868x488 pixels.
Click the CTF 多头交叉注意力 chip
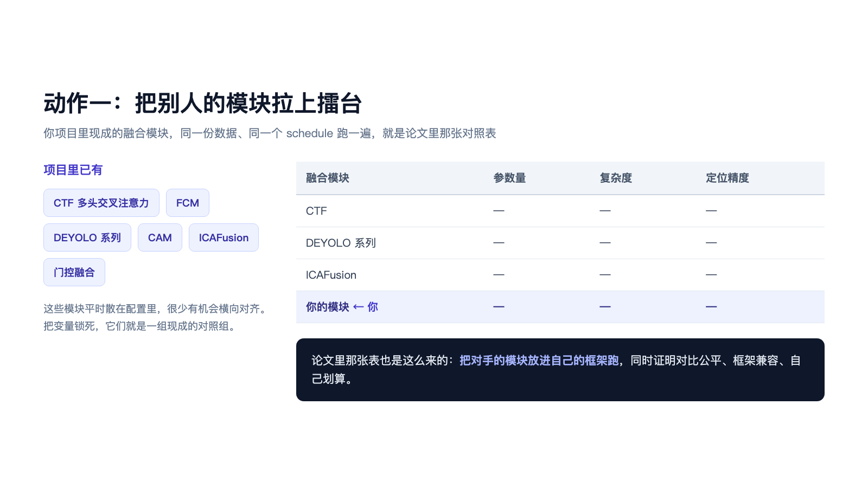pyautogui.click(x=101, y=203)
